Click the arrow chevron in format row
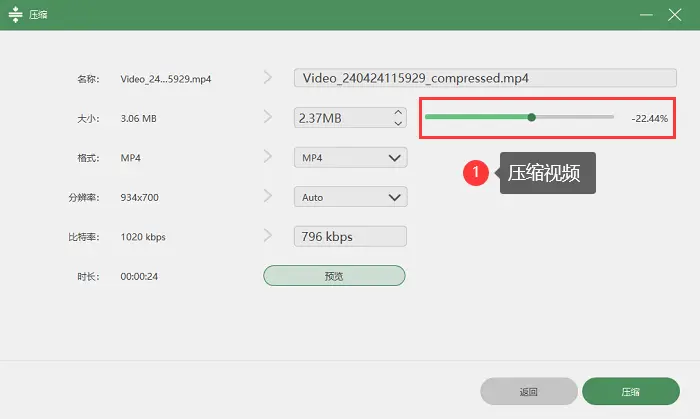This screenshot has height=419, width=700. coord(268,156)
